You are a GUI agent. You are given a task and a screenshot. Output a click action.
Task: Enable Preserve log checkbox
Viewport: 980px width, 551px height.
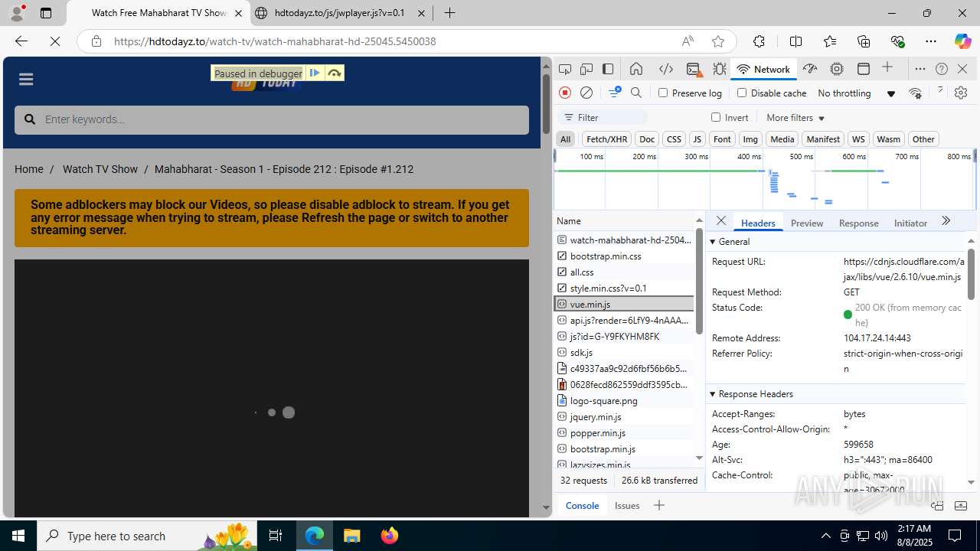(663, 93)
